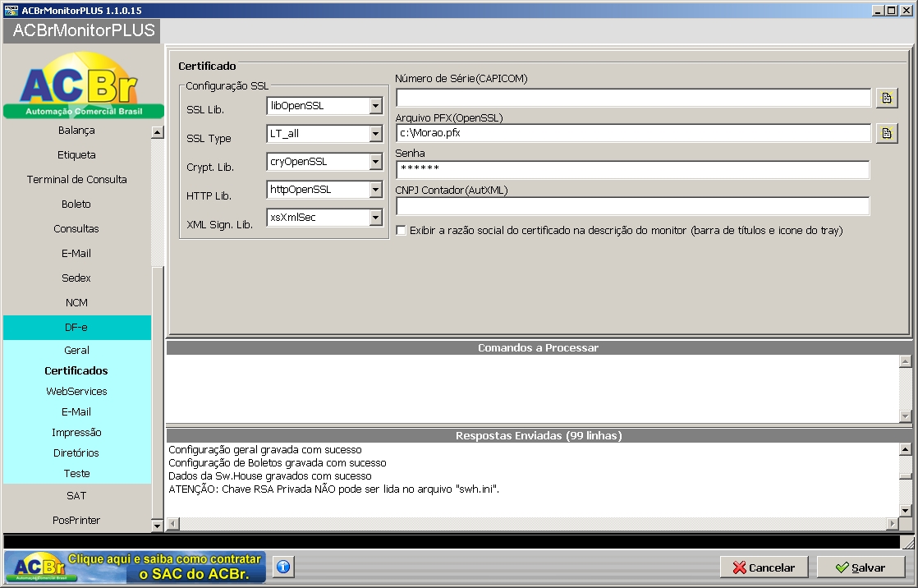Open Diretórios under DF-e

click(76, 452)
